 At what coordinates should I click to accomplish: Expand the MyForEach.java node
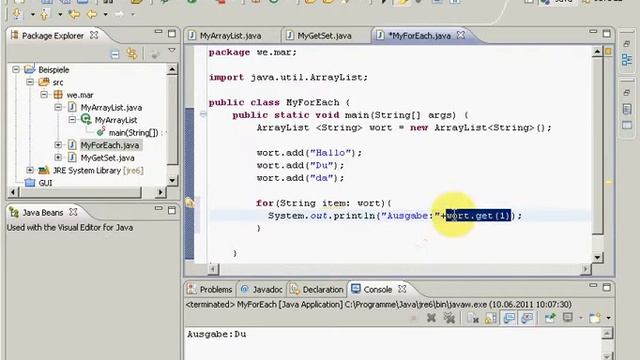tap(58, 145)
